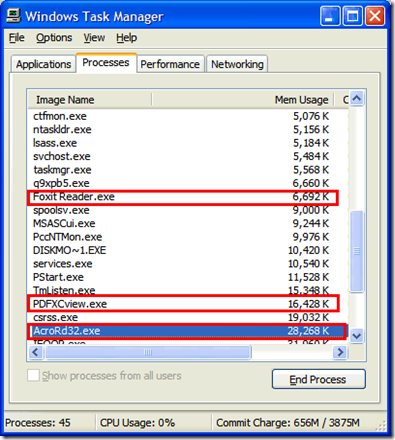This screenshot has height=440, width=395.
Task: Click the horizontal scrollbar thumb
Action: click(148, 352)
